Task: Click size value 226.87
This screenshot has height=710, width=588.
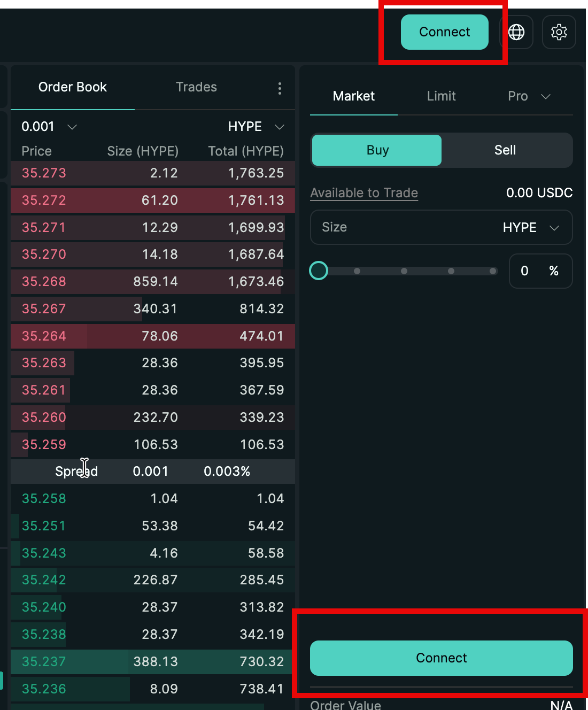Action: [156, 580]
